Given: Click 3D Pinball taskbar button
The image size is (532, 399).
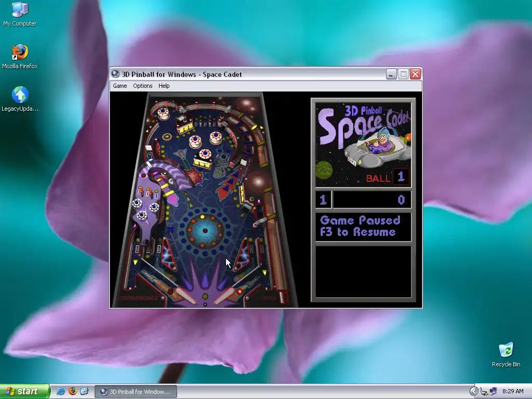Looking at the screenshot, I should 136,392.
